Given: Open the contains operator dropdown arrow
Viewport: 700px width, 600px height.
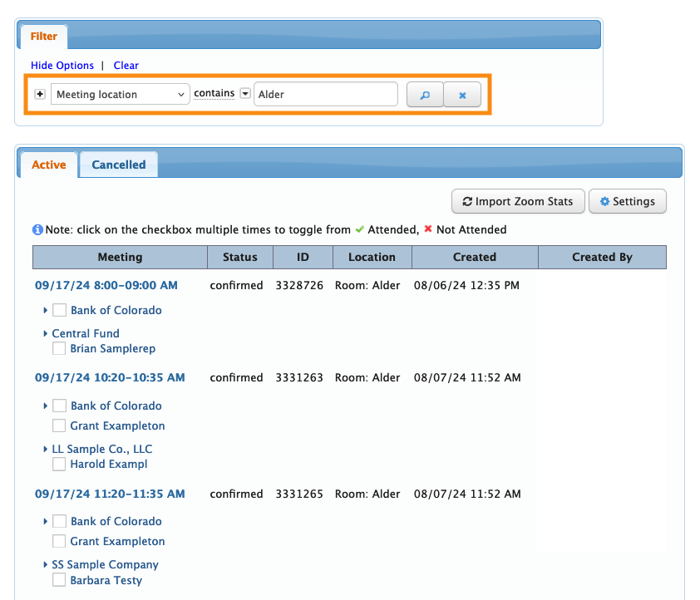Looking at the screenshot, I should point(245,94).
